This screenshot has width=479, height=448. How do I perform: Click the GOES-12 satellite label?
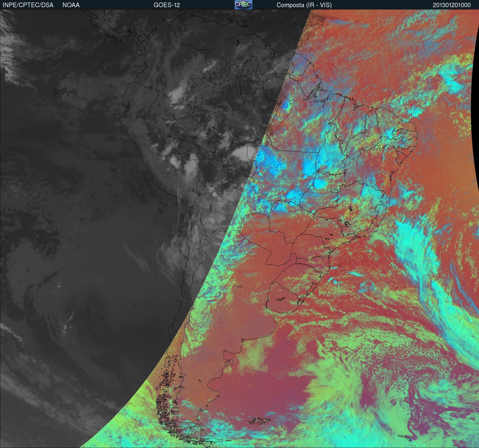click(x=167, y=5)
